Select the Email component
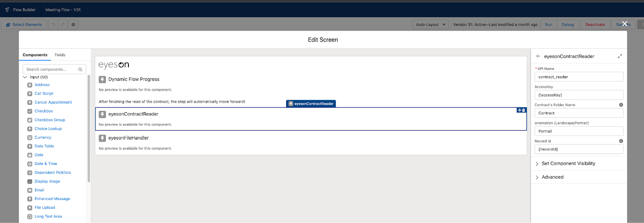The image size is (644, 223). click(x=39, y=190)
